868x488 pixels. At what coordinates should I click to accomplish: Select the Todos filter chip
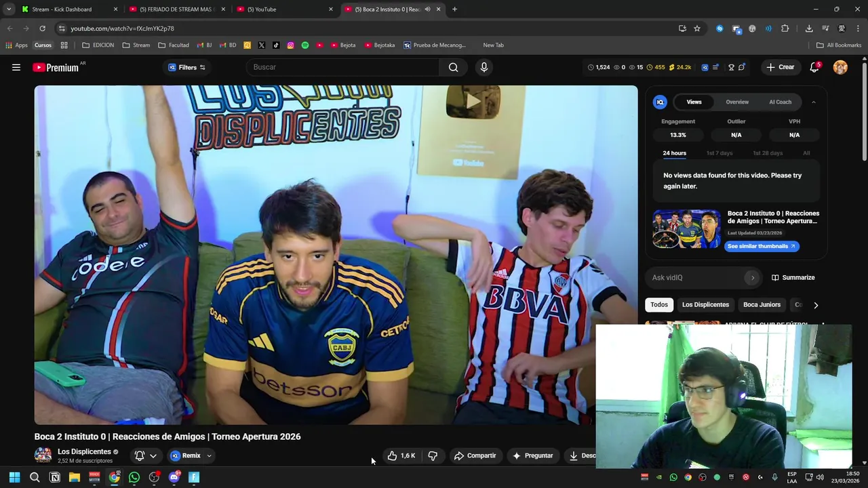pos(659,305)
